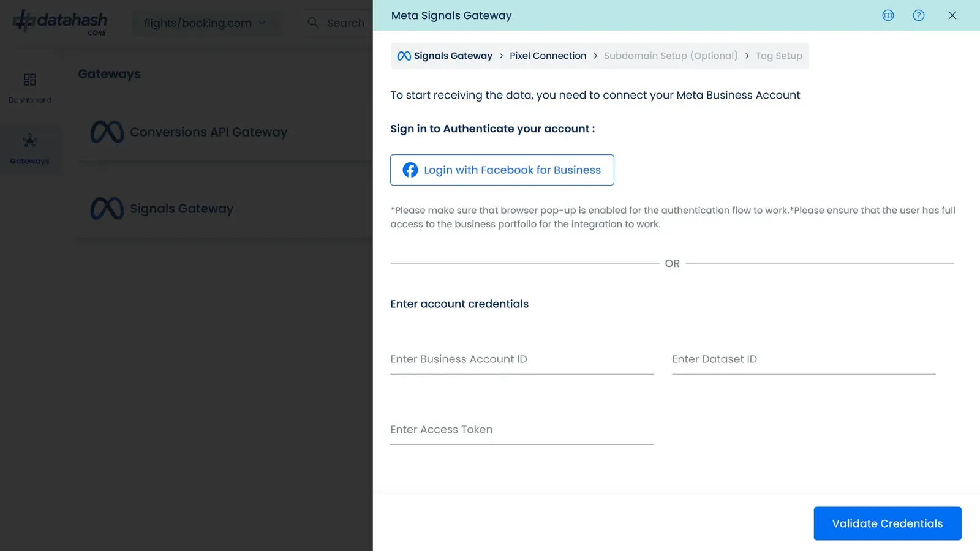The width and height of the screenshot is (980, 551).
Task: Click Login with Facebook for Business
Action: (502, 170)
